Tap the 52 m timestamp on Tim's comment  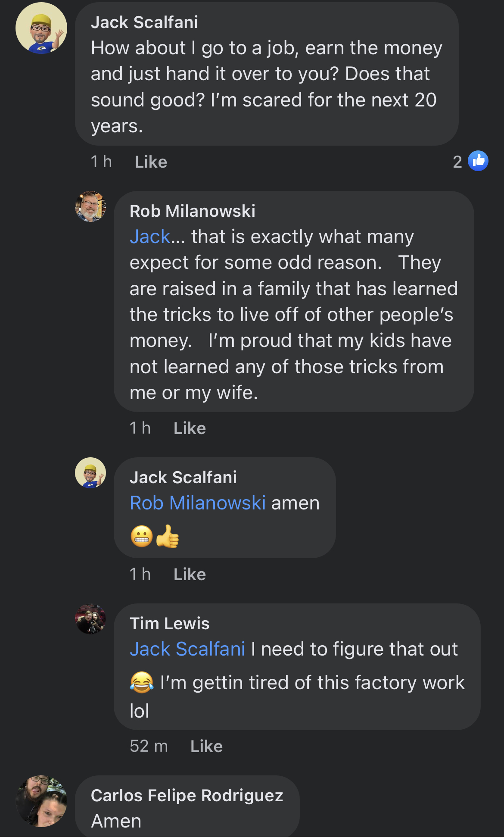149,746
